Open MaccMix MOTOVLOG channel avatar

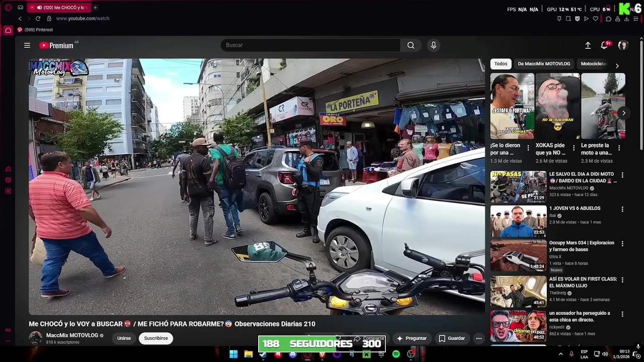(x=35, y=338)
